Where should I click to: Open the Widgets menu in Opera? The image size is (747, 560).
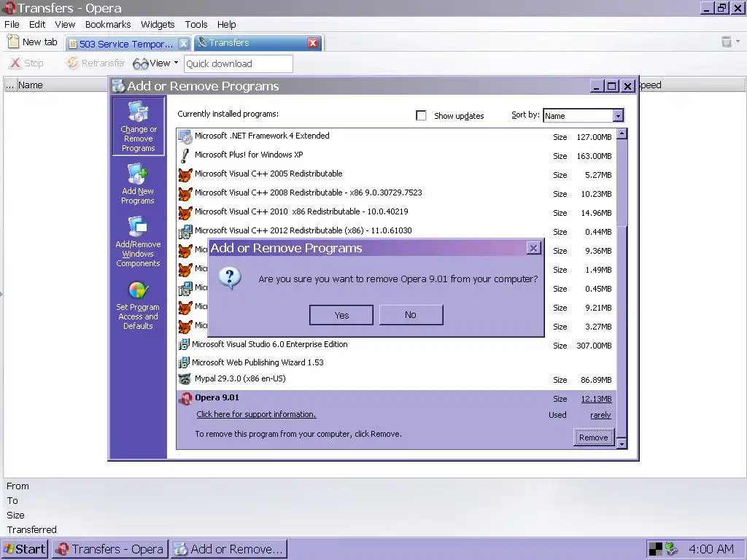158,24
